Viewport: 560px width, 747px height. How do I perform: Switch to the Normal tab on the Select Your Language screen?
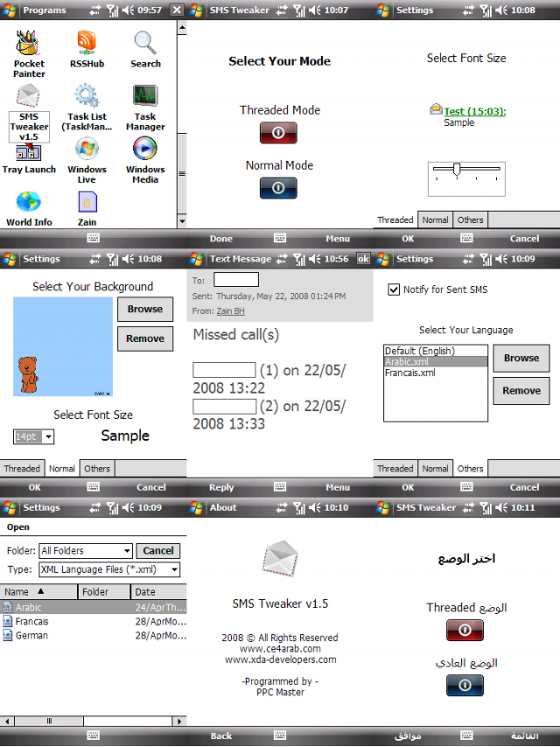click(435, 469)
